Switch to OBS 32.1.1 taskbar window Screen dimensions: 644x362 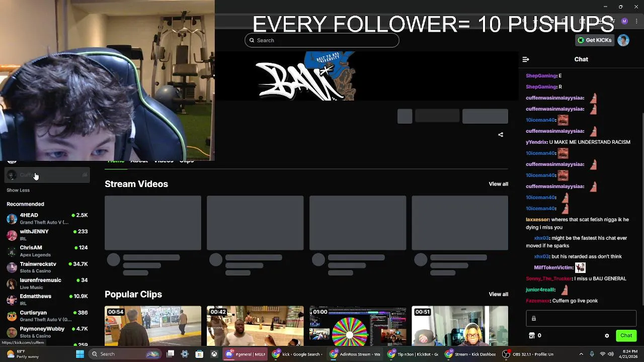coord(528,354)
